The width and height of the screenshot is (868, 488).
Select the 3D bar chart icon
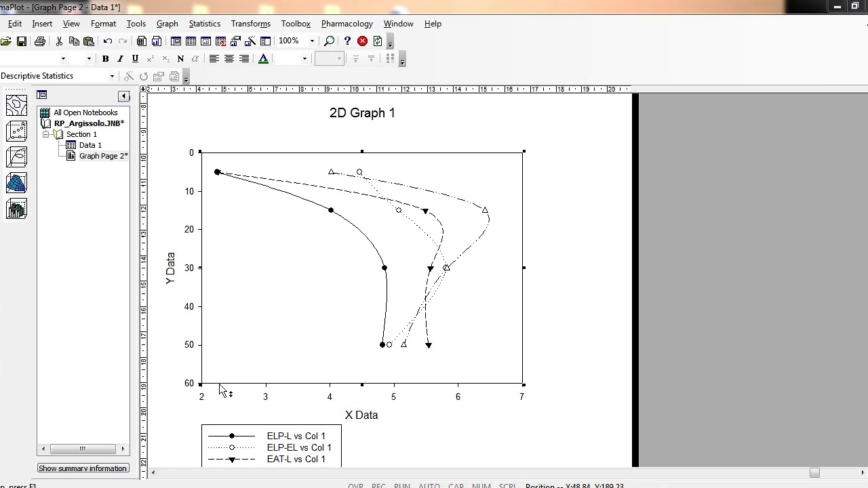(x=16, y=209)
